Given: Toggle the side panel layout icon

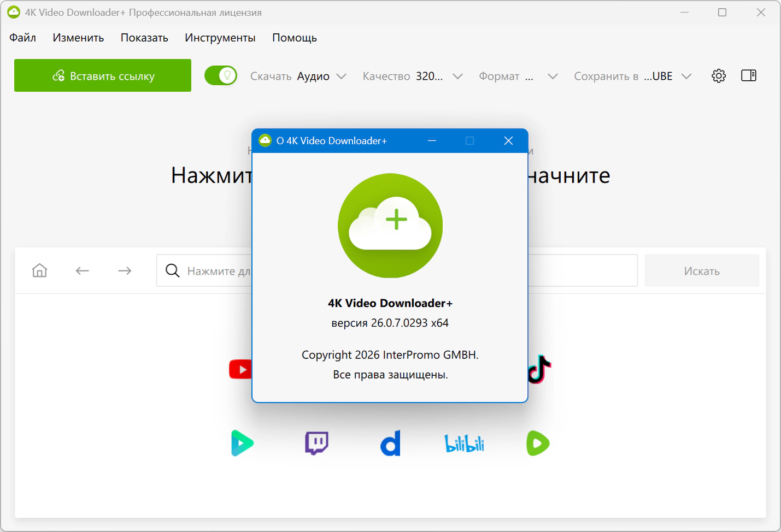Looking at the screenshot, I should pos(748,76).
